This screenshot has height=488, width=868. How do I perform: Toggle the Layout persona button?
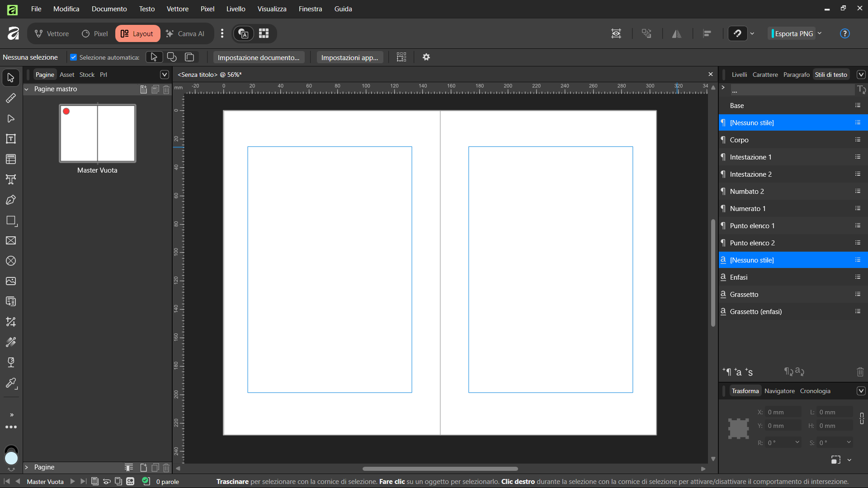pyautogui.click(x=137, y=33)
